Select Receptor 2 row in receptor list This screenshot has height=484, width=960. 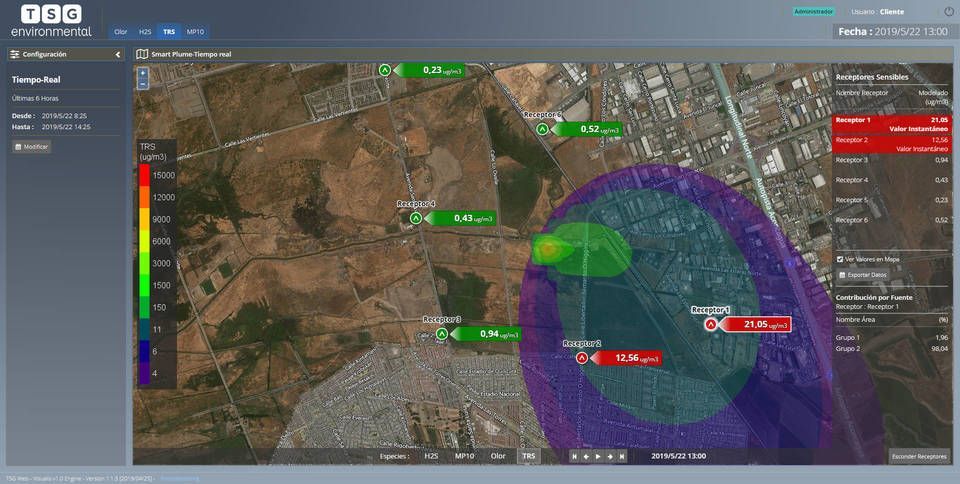point(892,144)
